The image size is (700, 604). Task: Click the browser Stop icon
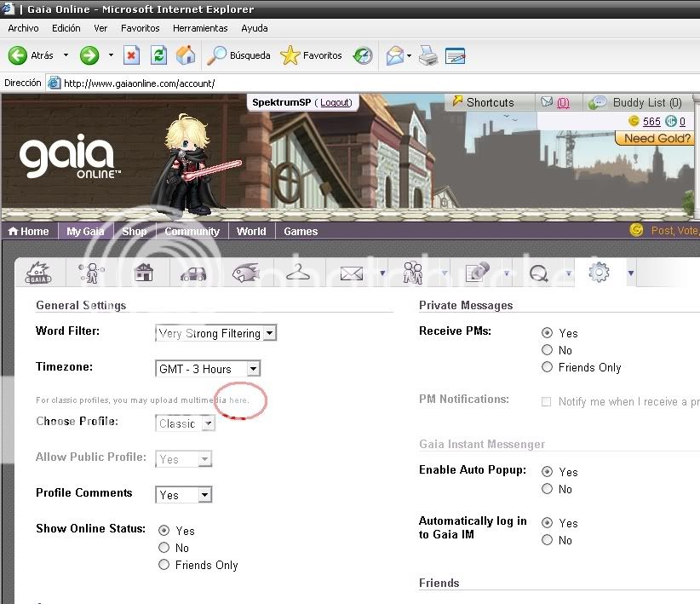click(x=131, y=56)
